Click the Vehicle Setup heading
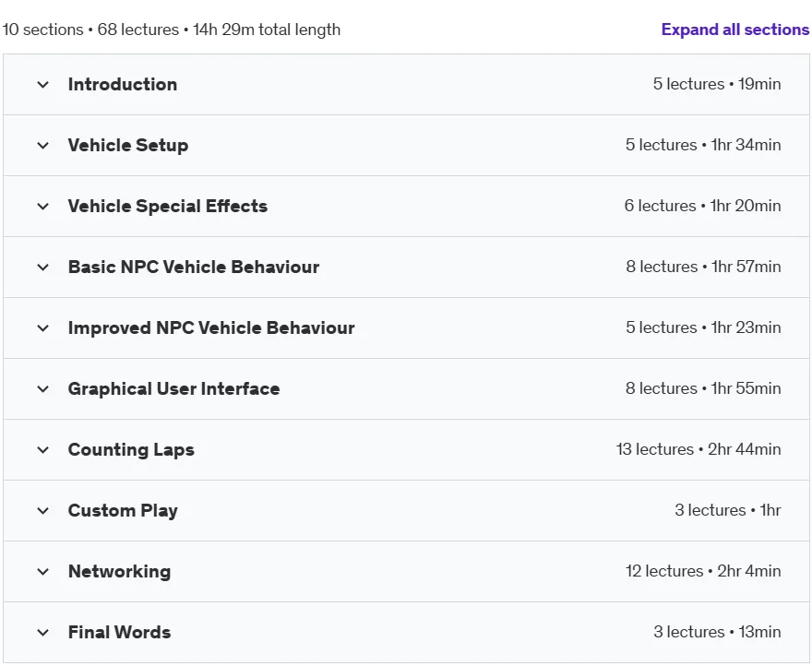The height and width of the screenshot is (666, 812). pos(128,146)
